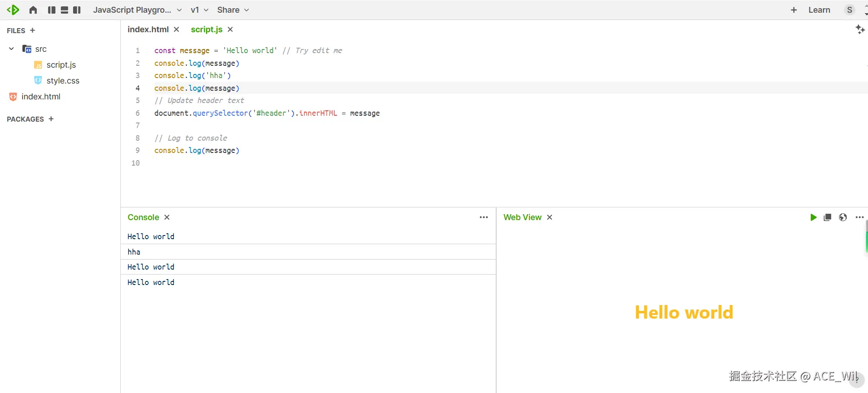Click the Learn link in header
The width and height of the screenshot is (868, 393).
(819, 10)
